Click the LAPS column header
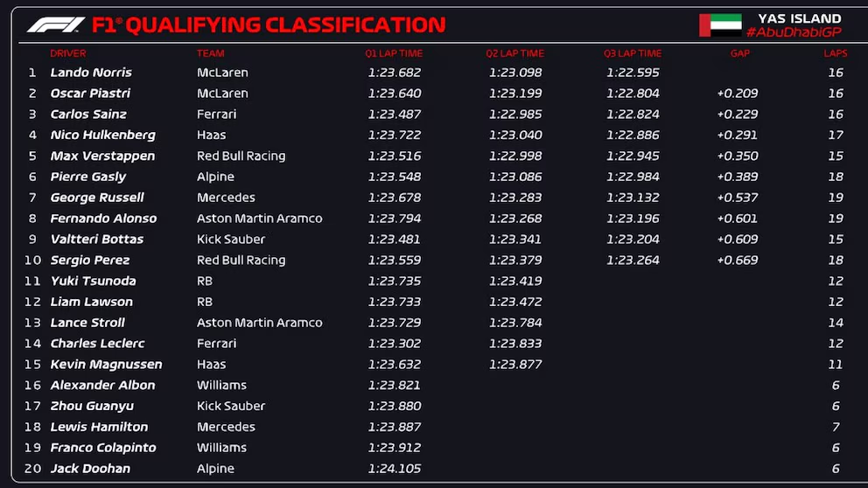 coord(836,53)
